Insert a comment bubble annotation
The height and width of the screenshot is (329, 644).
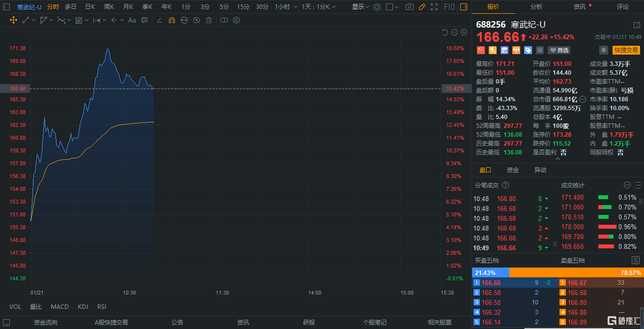coord(144,20)
